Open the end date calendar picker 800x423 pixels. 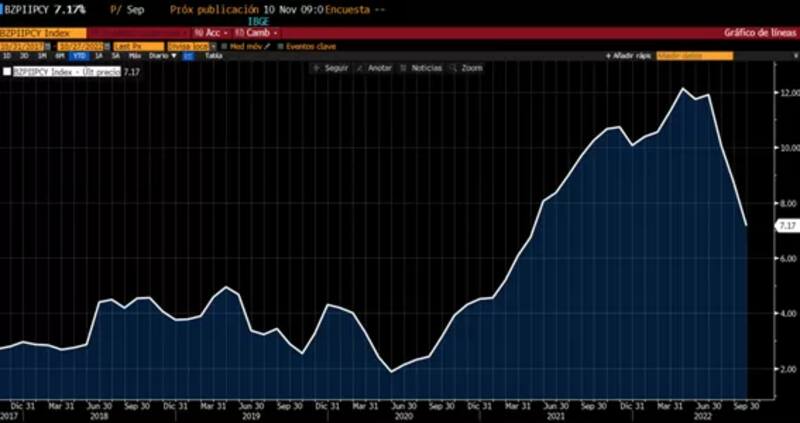(106, 46)
